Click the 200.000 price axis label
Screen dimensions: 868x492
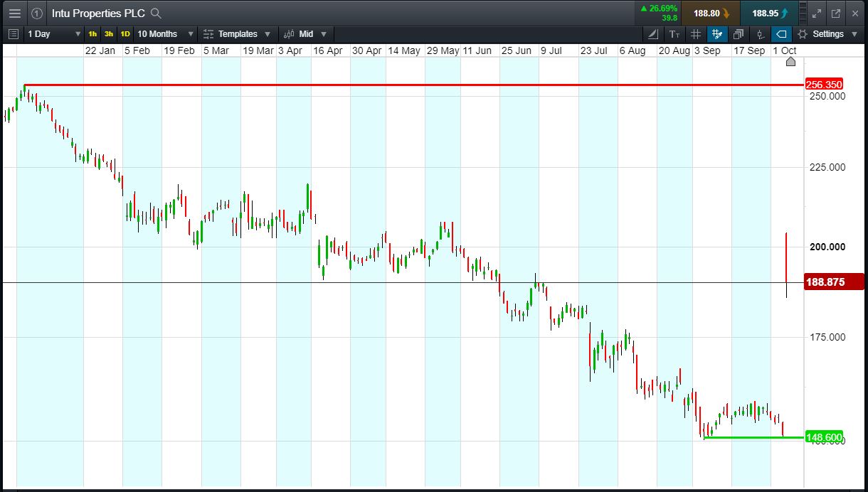(827, 247)
